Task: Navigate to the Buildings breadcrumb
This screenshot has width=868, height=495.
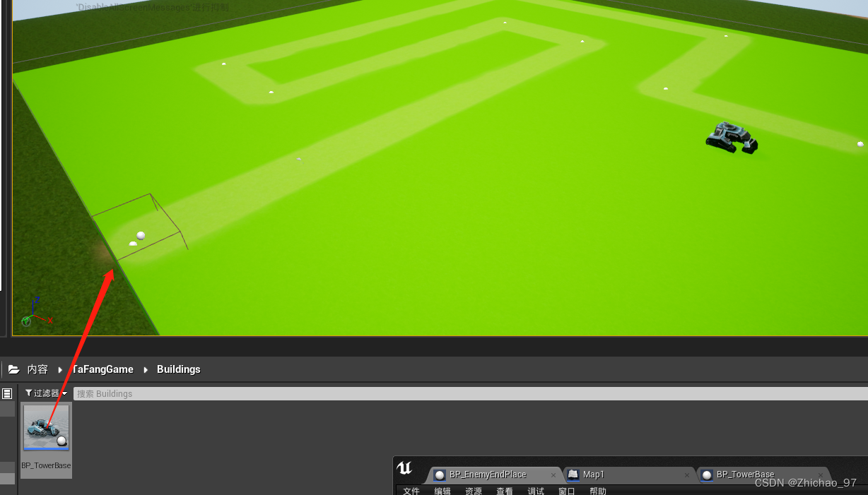Action: [178, 369]
